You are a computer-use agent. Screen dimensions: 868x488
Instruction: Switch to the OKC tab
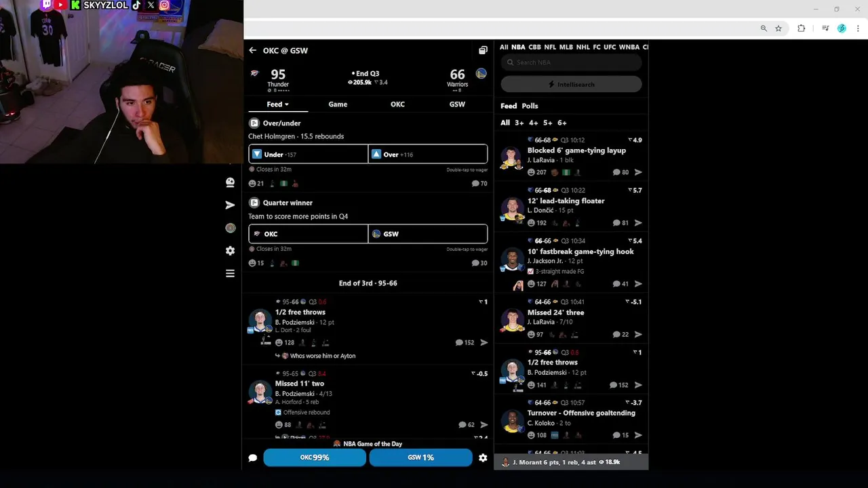397,104
